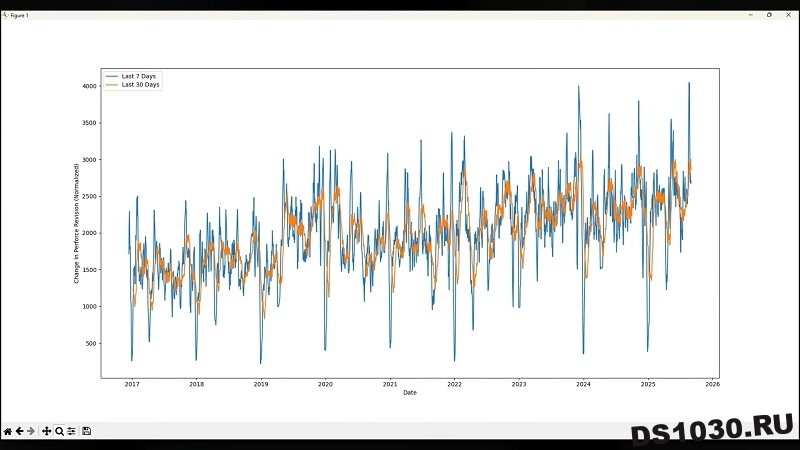Click the blue line sample in the legend
800x450 pixels.
tap(112, 76)
